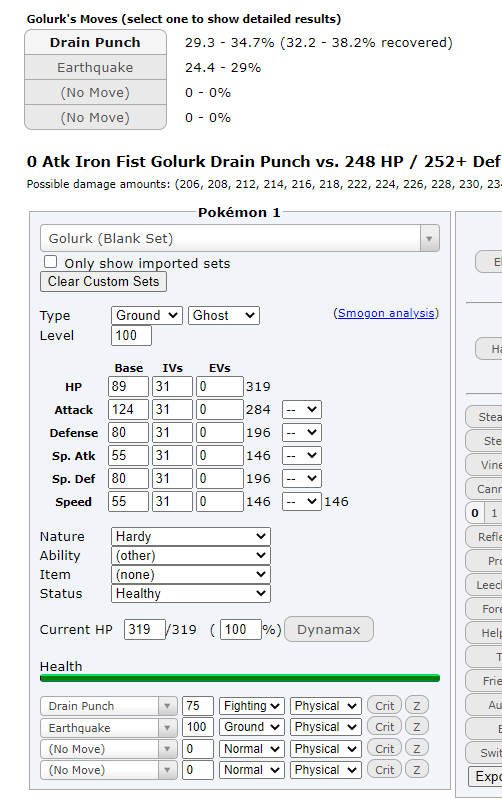Tick the Only show imported sets checkbox
502x800 pixels.
(x=50, y=262)
